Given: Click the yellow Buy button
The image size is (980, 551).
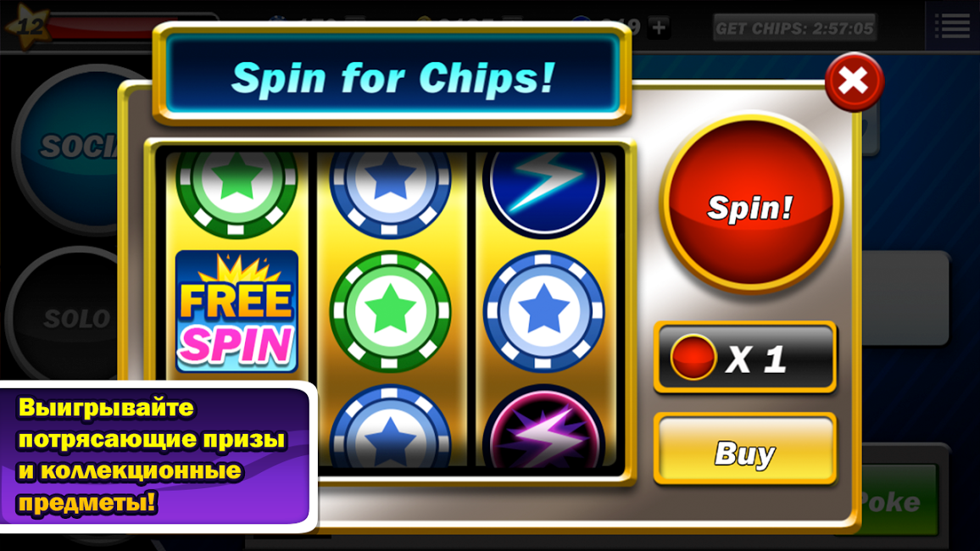Looking at the screenshot, I should [x=745, y=449].
